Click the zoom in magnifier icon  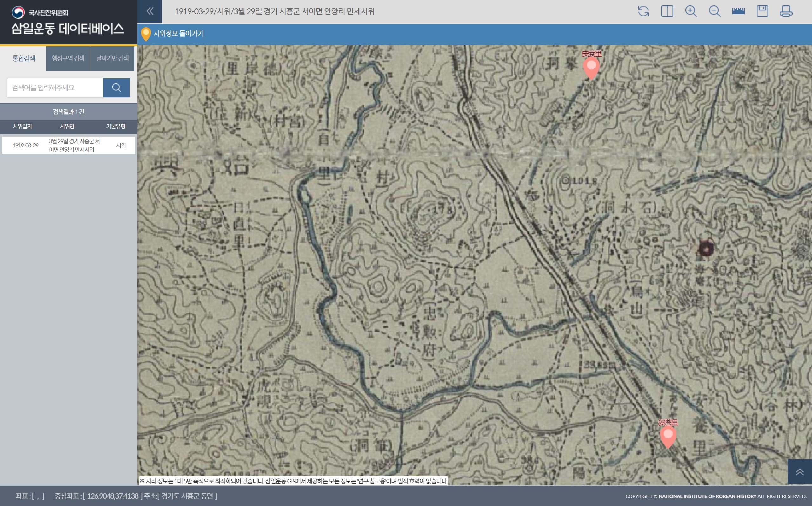point(691,11)
